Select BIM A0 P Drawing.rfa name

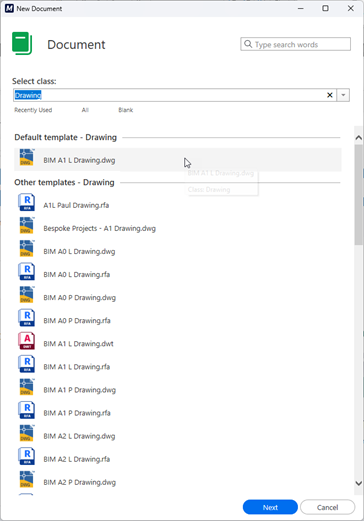[x=77, y=321]
